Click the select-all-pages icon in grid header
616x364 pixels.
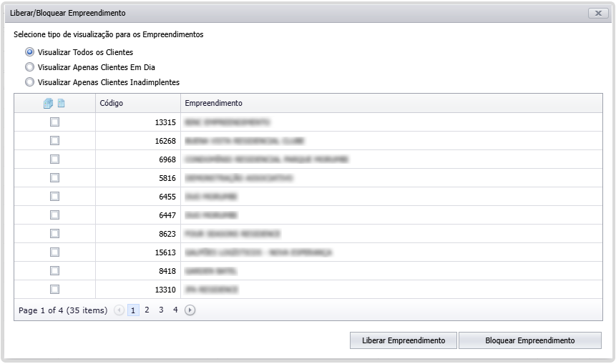click(x=48, y=103)
